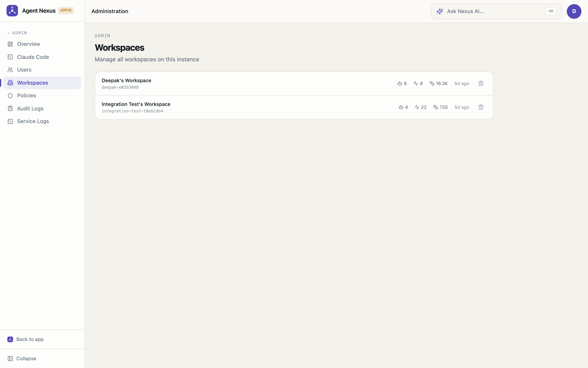Click the Overview grid icon

(x=10, y=44)
